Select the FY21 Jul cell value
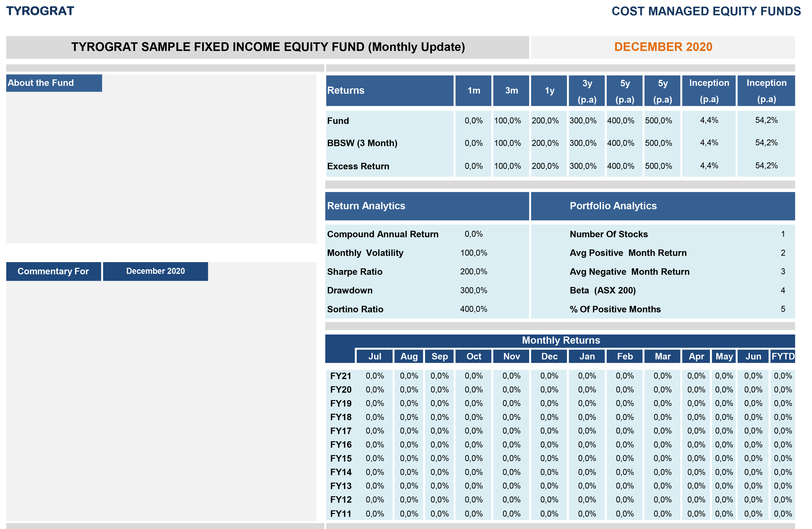This screenshot has height=529, width=812. tap(375, 376)
